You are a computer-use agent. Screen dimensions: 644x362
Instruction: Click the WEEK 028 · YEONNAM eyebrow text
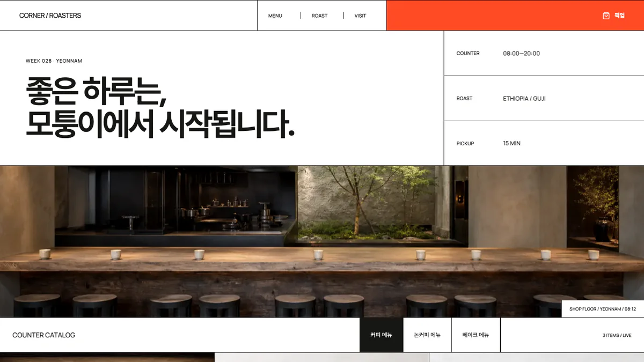54,61
